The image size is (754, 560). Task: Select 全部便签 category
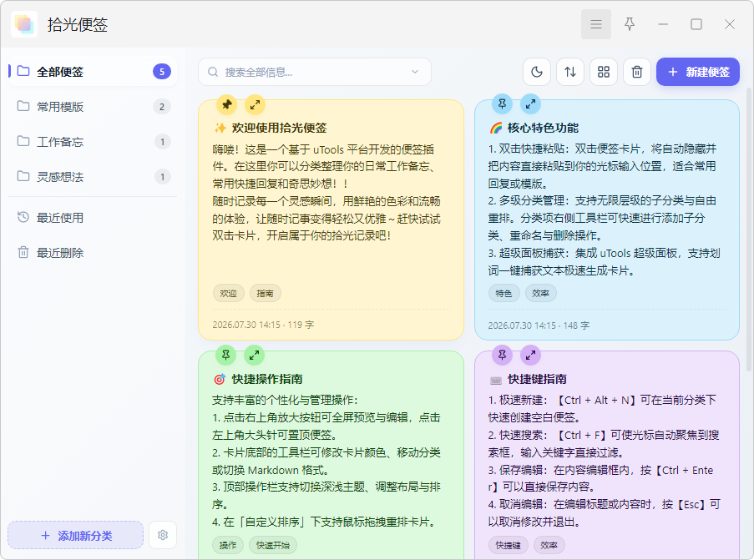(93, 72)
